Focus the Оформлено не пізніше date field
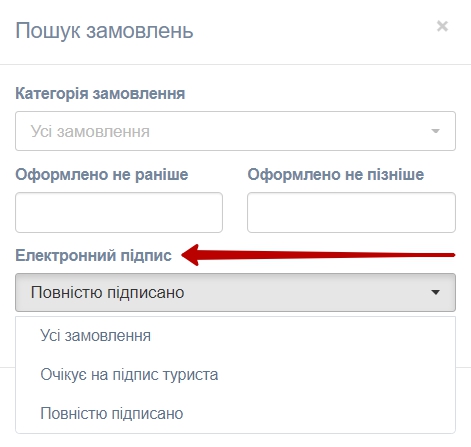The width and height of the screenshot is (471, 447). point(351,212)
